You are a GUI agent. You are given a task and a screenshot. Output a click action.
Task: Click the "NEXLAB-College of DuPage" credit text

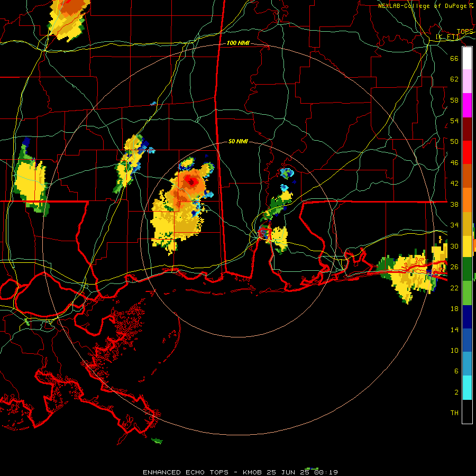[423, 6]
